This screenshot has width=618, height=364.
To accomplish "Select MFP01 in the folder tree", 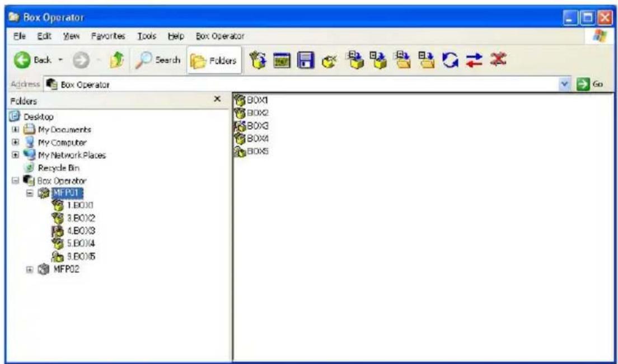I will click(x=66, y=193).
